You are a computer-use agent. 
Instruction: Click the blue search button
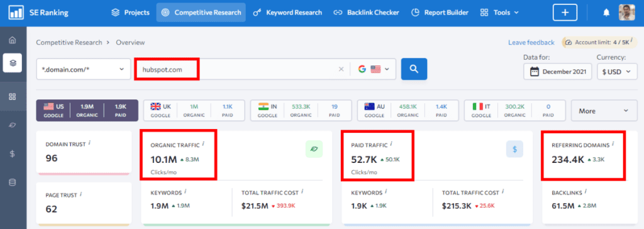click(x=414, y=69)
